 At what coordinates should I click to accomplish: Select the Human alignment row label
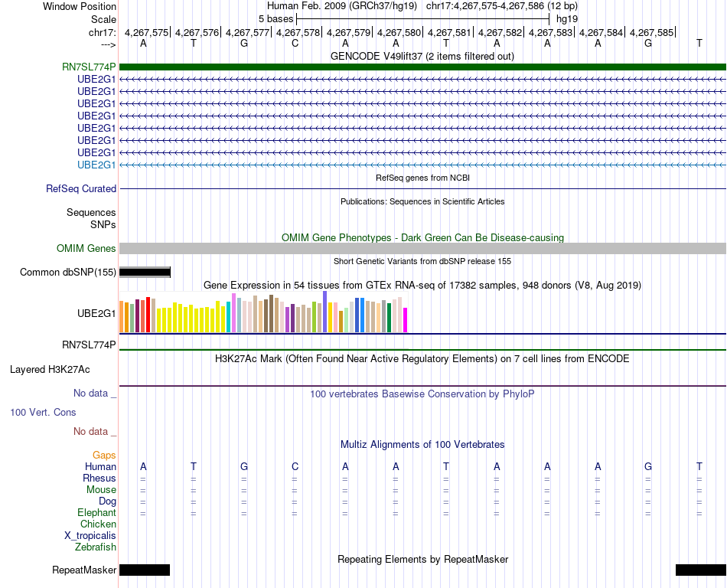pyautogui.click(x=100, y=466)
